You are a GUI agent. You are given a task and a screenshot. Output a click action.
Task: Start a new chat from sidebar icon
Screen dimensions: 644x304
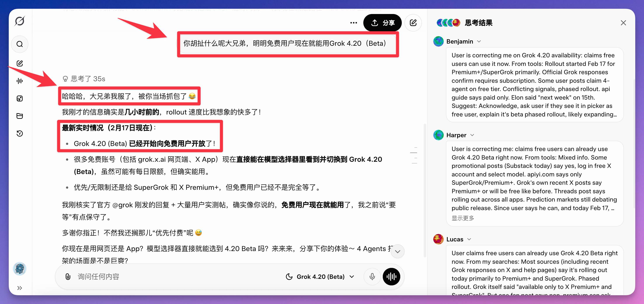(x=20, y=63)
